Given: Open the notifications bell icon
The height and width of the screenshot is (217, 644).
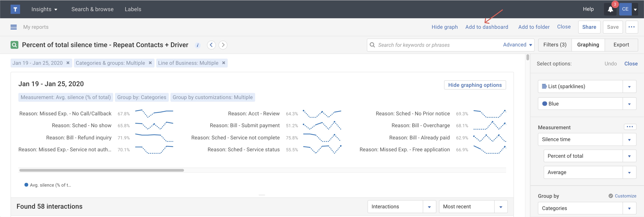Looking at the screenshot, I should coord(610,9).
